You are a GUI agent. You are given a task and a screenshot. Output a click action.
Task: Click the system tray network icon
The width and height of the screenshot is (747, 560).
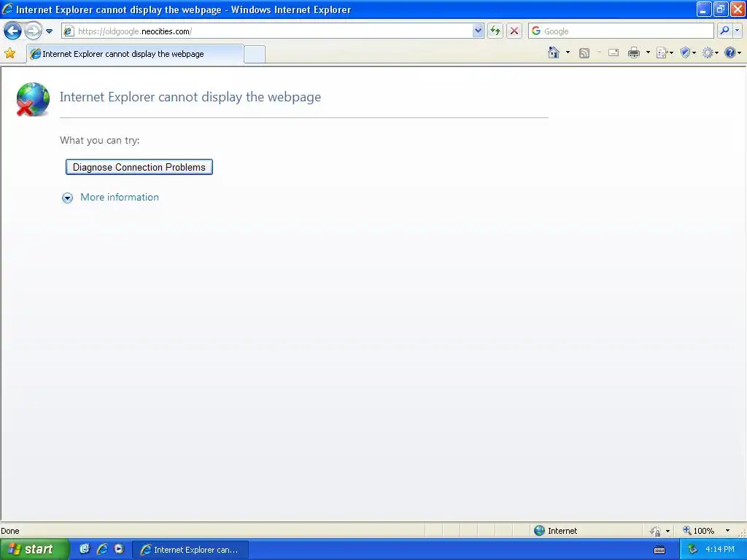[x=692, y=550]
